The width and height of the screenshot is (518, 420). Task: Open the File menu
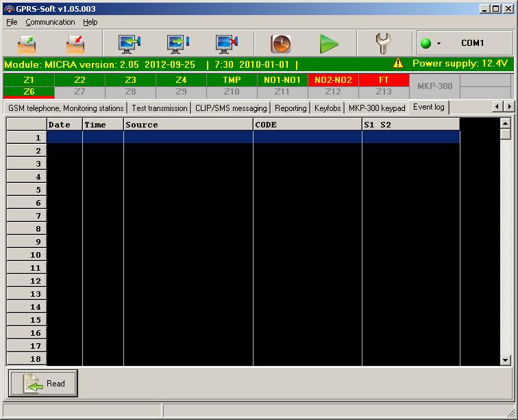point(12,22)
